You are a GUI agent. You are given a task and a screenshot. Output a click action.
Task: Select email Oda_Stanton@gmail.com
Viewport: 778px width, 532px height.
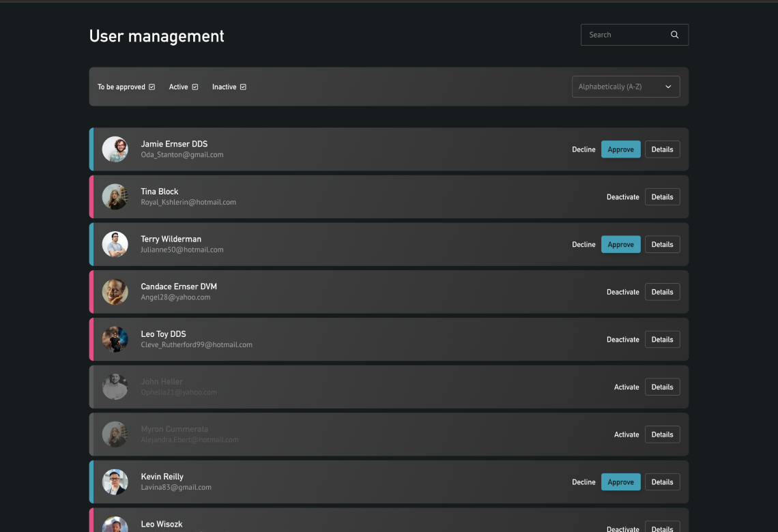(182, 155)
